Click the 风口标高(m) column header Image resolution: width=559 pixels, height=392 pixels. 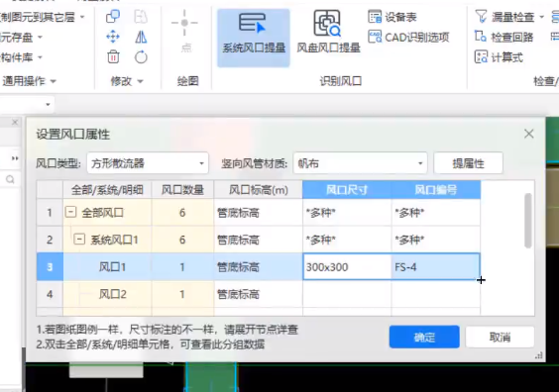pyautogui.click(x=258, y=190)
